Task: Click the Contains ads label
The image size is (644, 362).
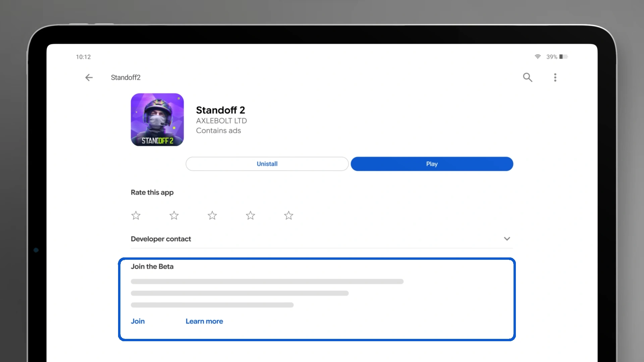Action: click(x=218, y=130)
